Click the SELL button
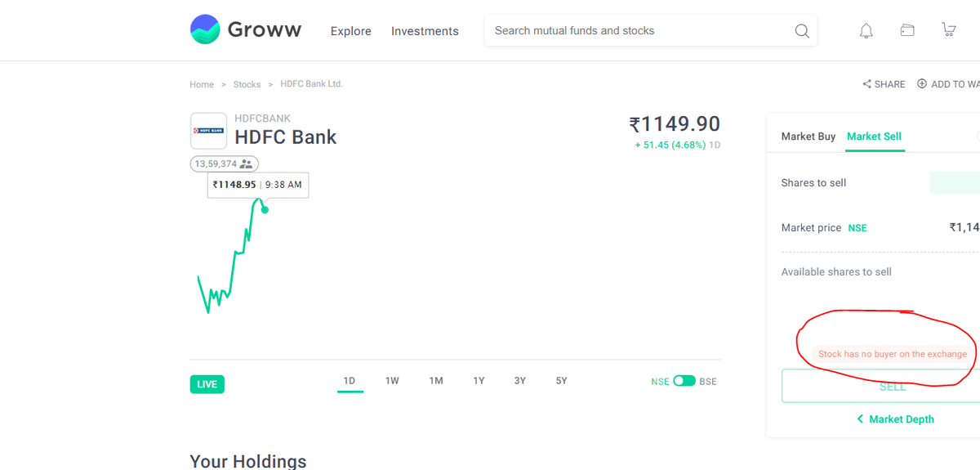The image size is (980, 470). point(880,386)
